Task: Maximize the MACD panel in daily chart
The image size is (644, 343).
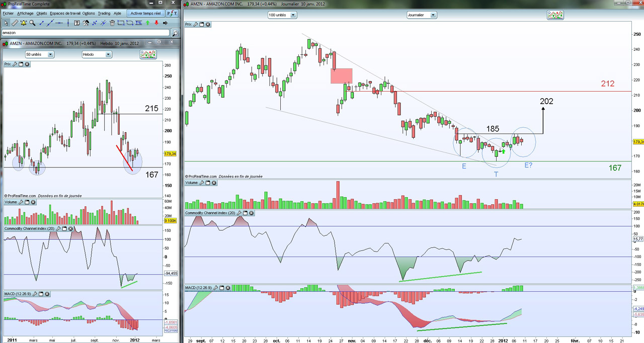Action: click(x=222, y=288)
